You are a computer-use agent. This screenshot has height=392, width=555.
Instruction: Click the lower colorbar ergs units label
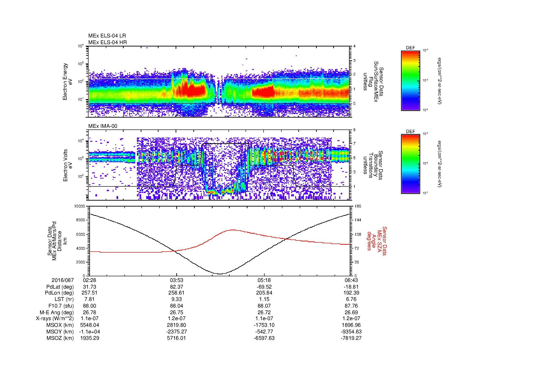[440, 164]
